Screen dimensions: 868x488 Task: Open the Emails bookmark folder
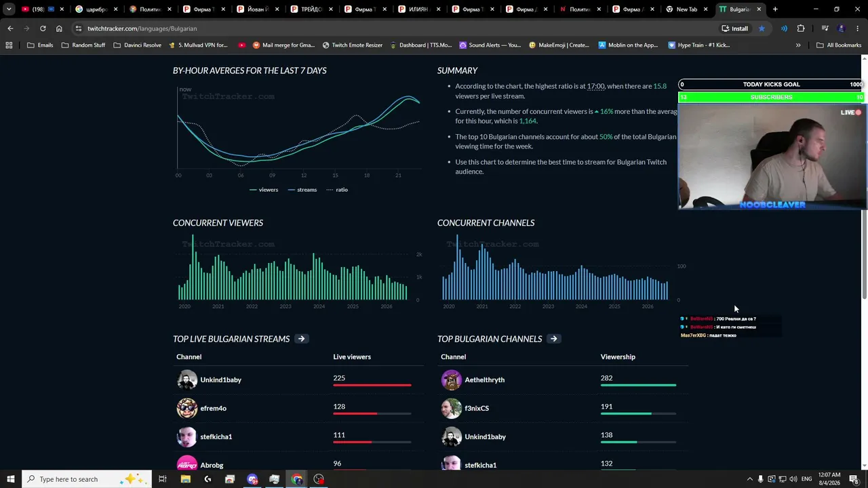pyautogui.click(x=40, y=45)
